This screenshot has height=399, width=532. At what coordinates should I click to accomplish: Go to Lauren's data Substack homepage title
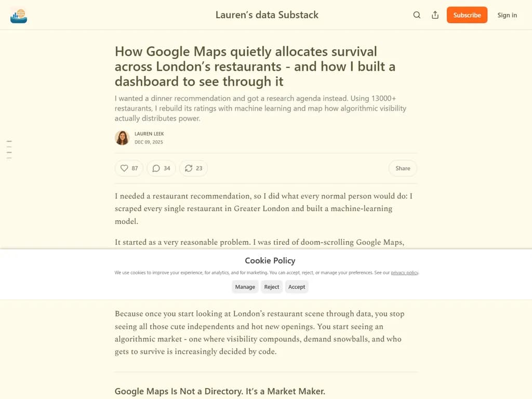coord(267,15)
